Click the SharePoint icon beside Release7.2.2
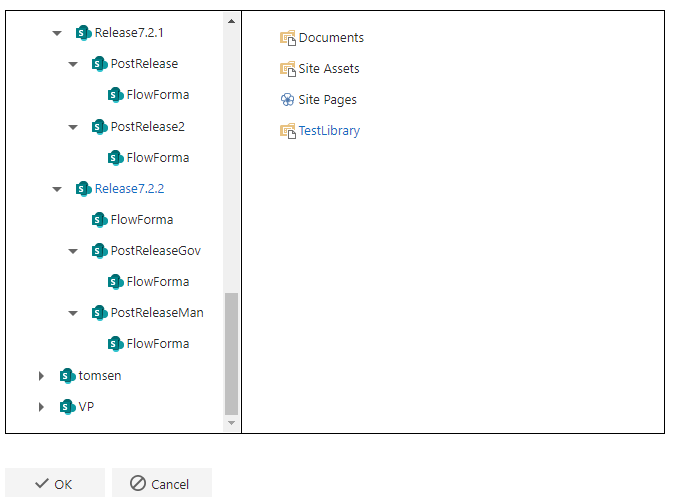 (x=84, y=189)
